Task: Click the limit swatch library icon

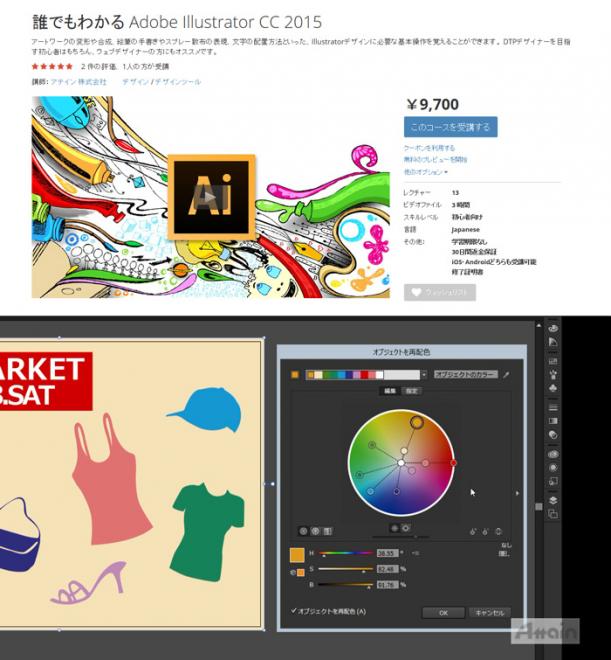Action: click(x=505, y=554)
